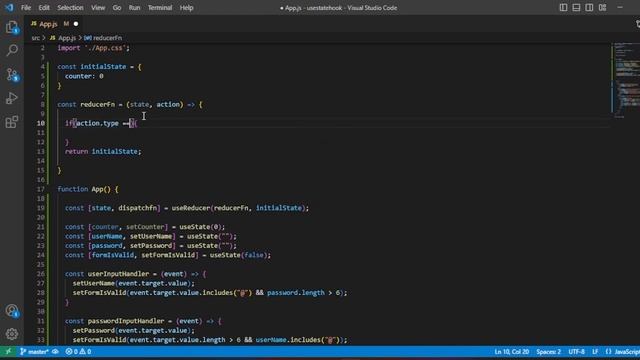The width and height of the screenshot is (640, 360).
Task: Click 'password.length' on line 28
Action: click(296, 293)
